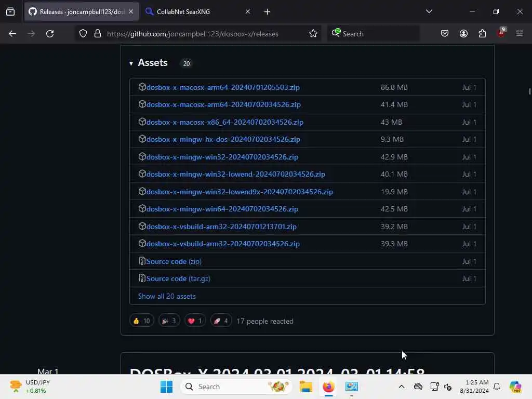The image size is (532, 399).
Task: Download dosbox-x-macosx-x86_64-20240702034526.zip
Action: [x=224, y=122]
